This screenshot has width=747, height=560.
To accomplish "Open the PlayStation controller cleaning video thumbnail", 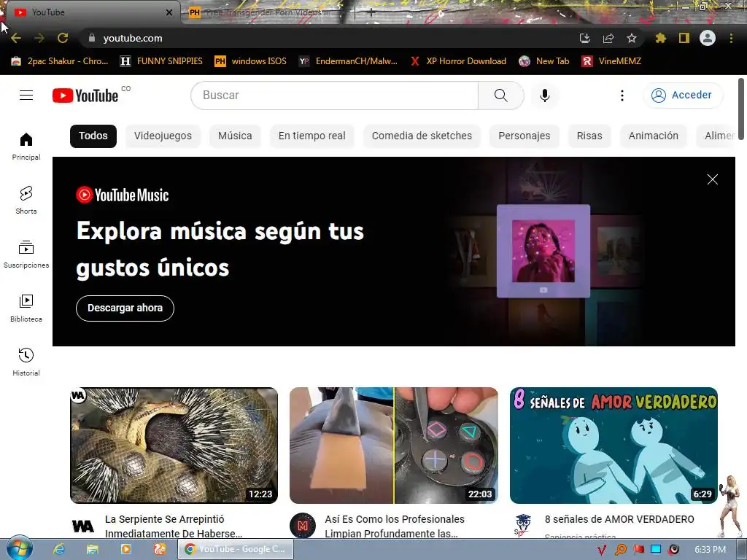I will pyautogui.click(x=393, y=446).
